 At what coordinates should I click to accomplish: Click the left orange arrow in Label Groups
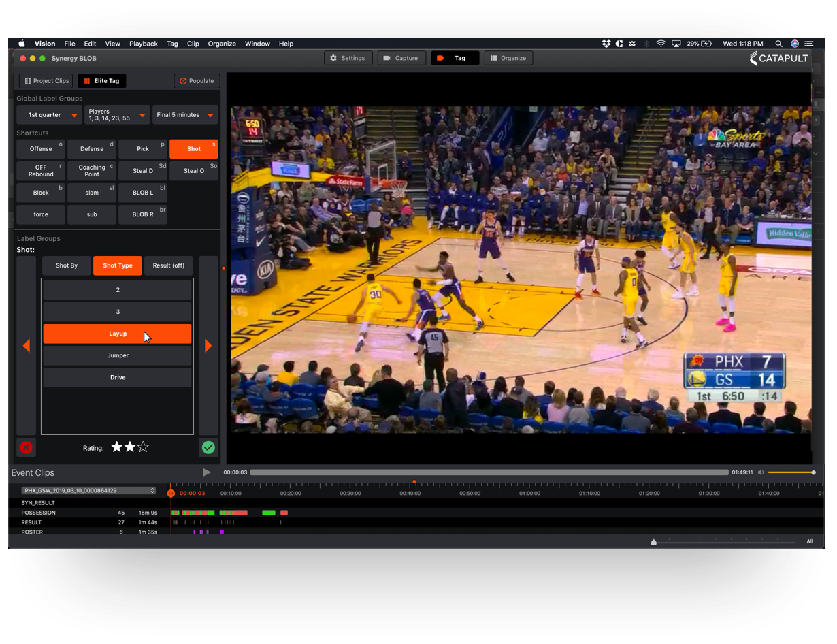click(27, 346)
